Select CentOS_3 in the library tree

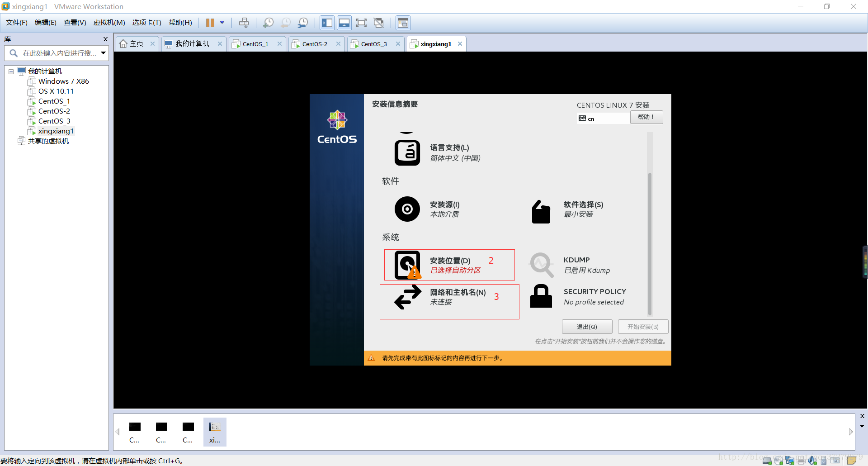click(x=54, y=121)
